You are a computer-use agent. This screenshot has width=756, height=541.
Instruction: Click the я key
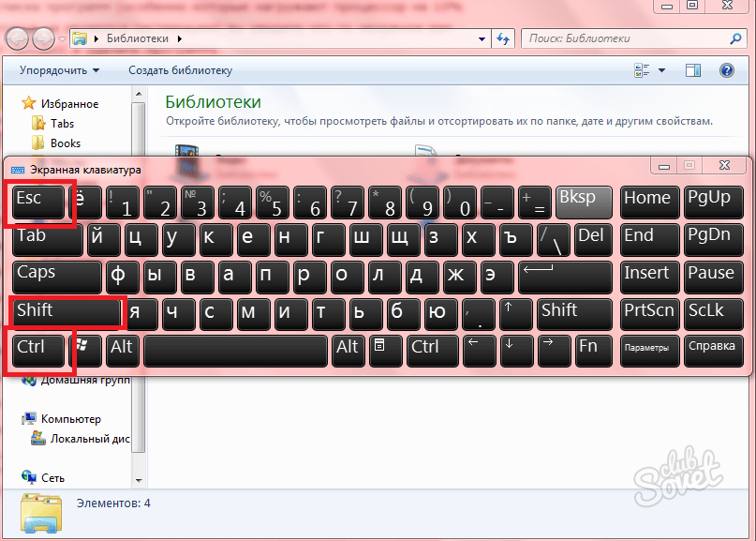[141, 315]
